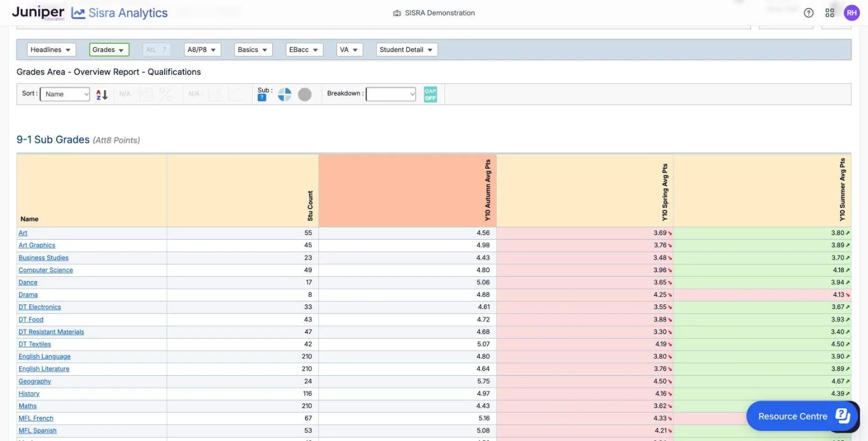Click the Resource Centre chat icon
This screenshot has height=441, width=868.
[843, 416]
